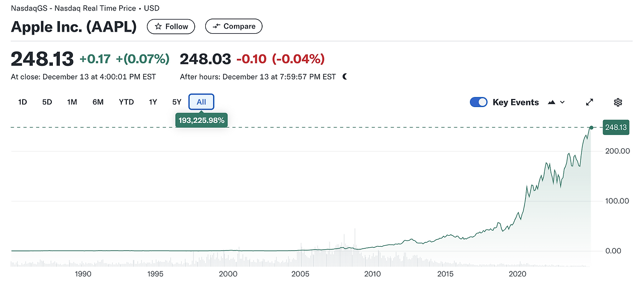Select the 6M time range

tap(98, 102)
